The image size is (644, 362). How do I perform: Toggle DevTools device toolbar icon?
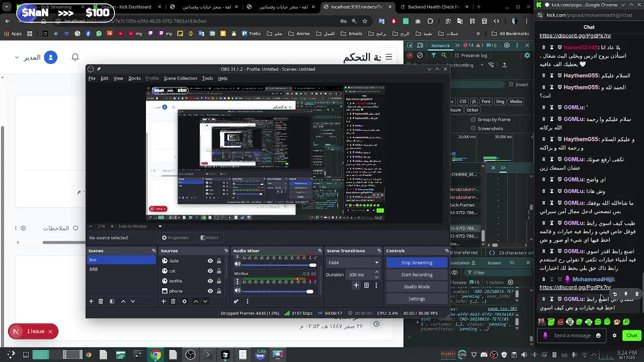[421, 45]
